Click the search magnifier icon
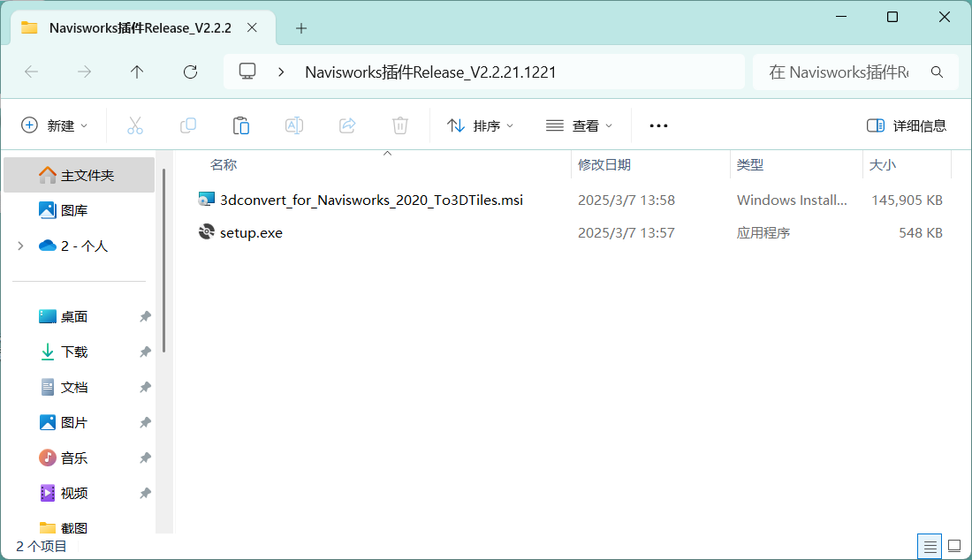The height and width of the screenshot is (560, 972). [x=937, y=72]
